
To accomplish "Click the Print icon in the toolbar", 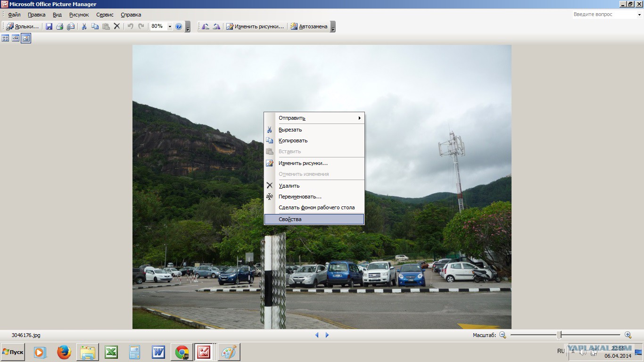I will click(x=60, y=26).
